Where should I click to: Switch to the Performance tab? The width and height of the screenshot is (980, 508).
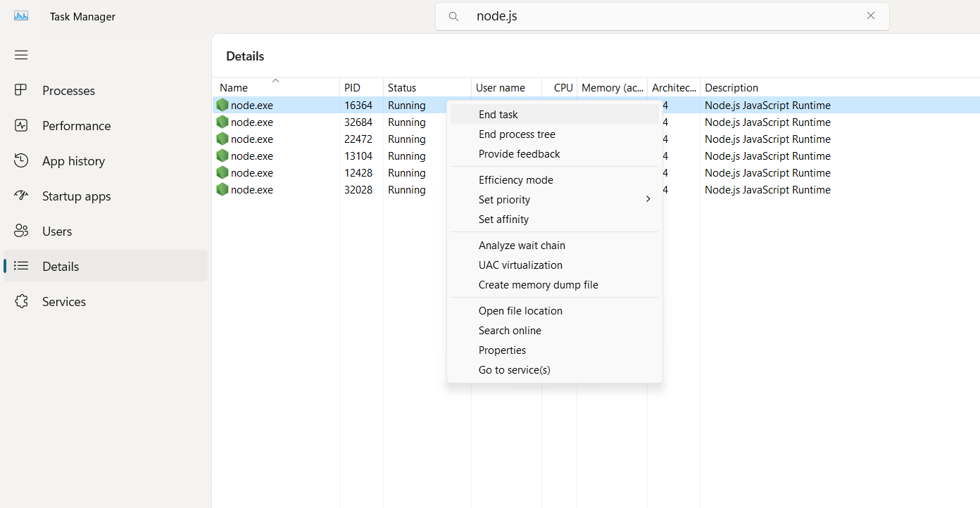[x=106, y=125]
